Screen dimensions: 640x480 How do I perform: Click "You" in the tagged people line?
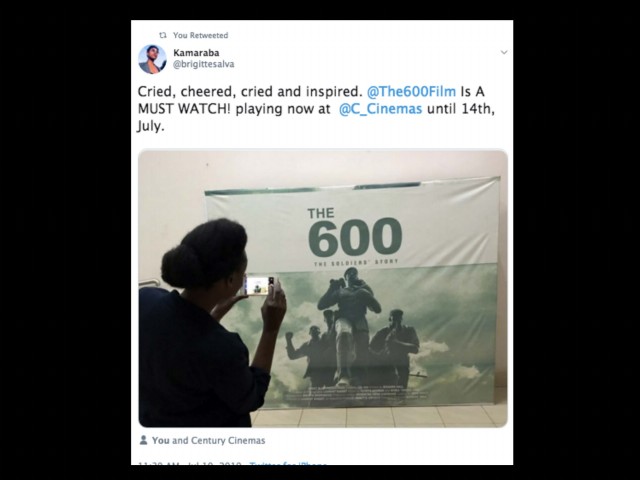click(x=160, y=440)
